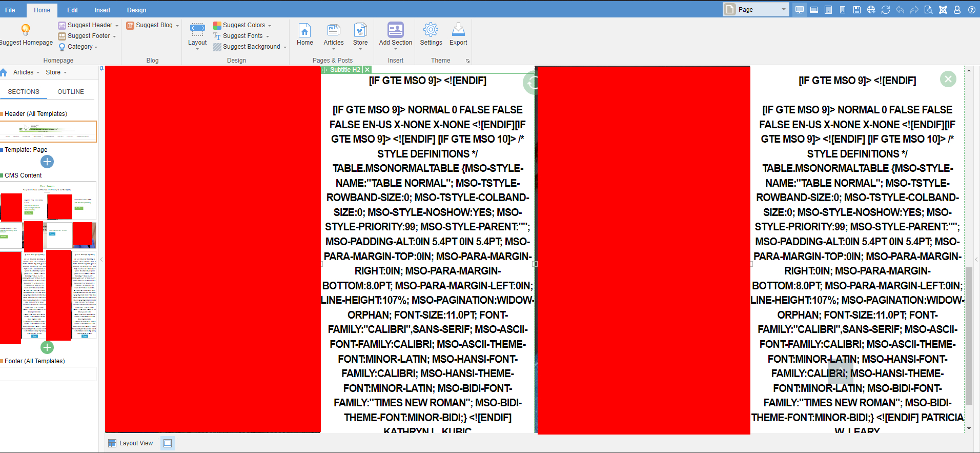Image resolution: width=980 pixels, height=453 pixels.
Task: Switch to desktop preview mode
Action: point(800,10)
